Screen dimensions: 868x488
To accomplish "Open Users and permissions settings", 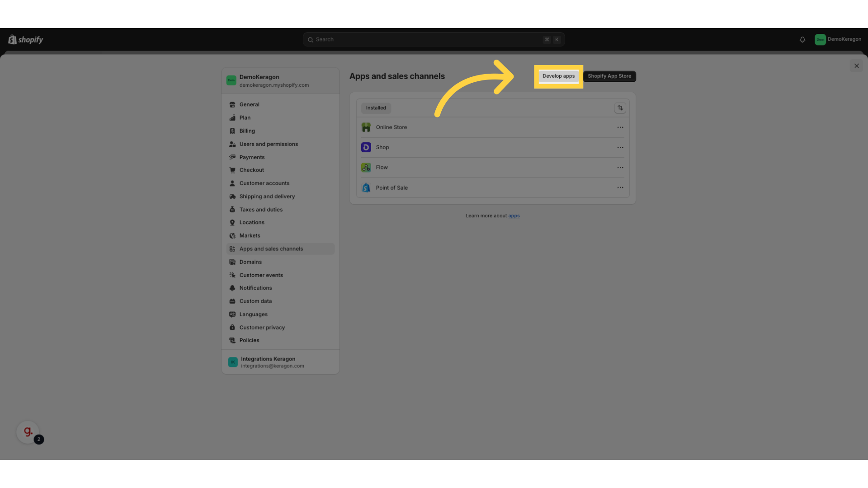I will coord(280,144).
